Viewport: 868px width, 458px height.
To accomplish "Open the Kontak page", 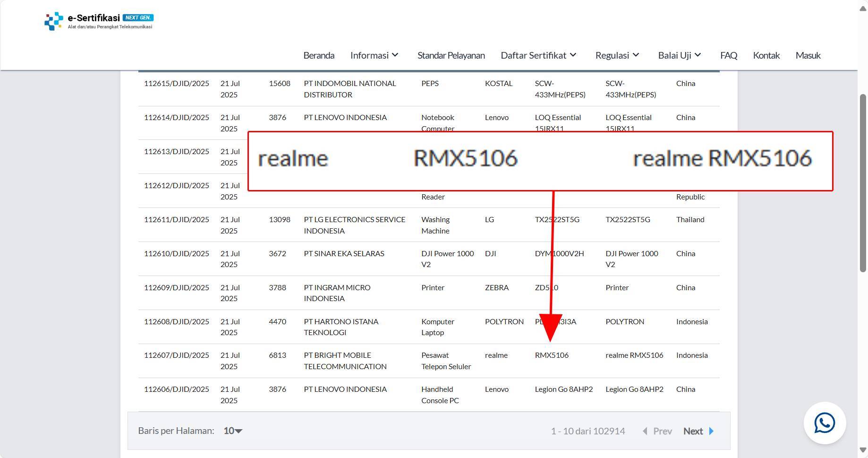I will tap(766, 55).
